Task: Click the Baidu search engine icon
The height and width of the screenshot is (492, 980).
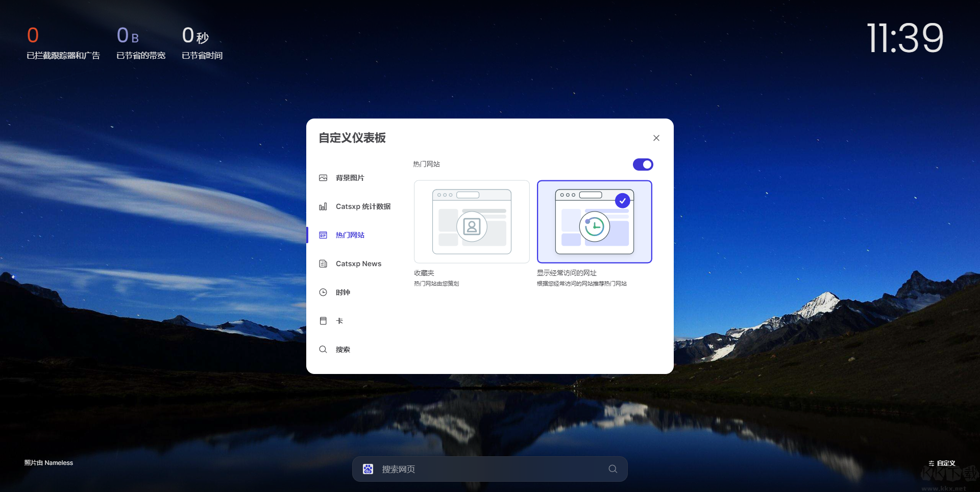Action: 368,469
